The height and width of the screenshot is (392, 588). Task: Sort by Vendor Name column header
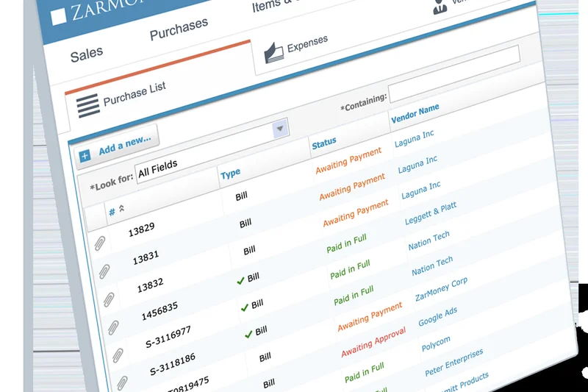(x=415, y=112)
